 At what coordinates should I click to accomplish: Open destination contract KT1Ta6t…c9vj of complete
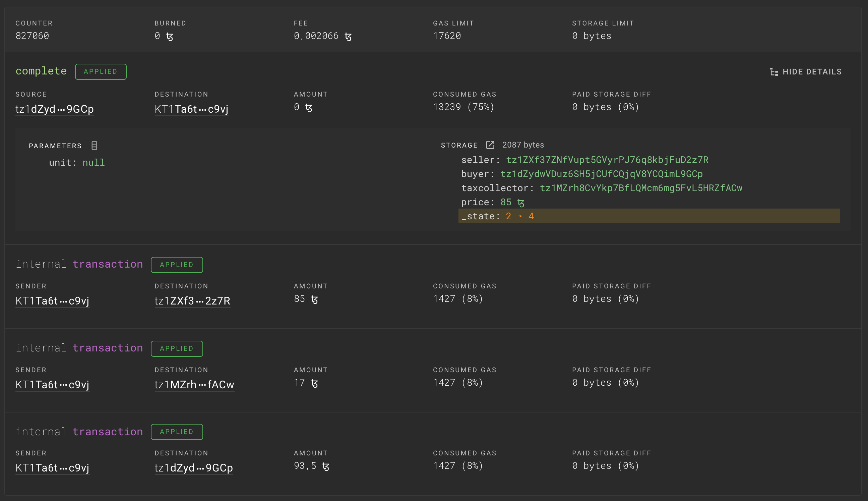pyautogui.click(x=191, y=109)
